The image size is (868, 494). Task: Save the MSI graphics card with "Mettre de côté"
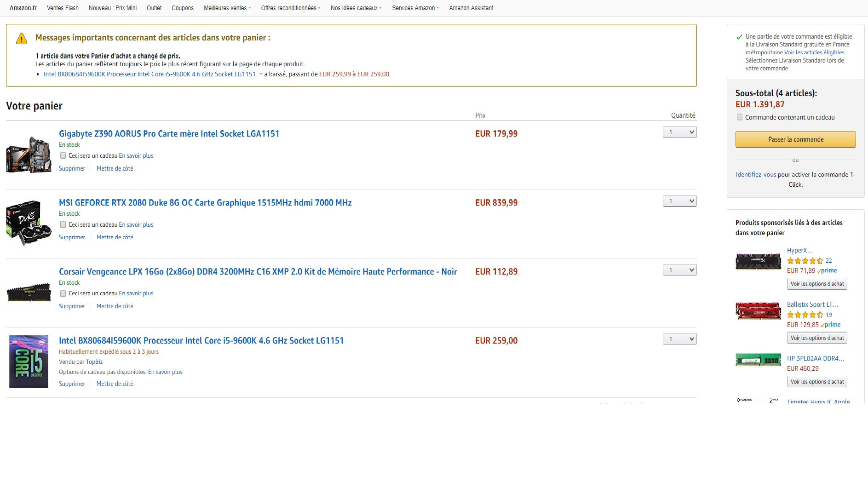[x=115, y=237]
